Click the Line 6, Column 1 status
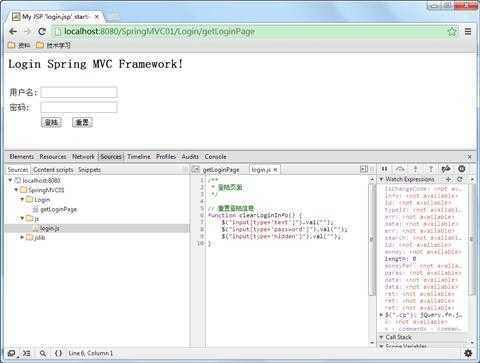The height and width of the screenshot is (363, 480). click(91, 353)
